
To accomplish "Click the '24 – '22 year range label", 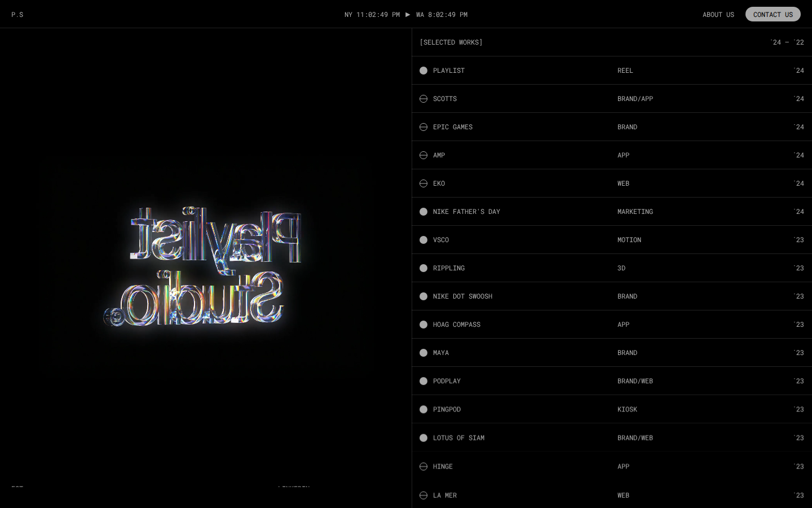I will coord(787,42).
